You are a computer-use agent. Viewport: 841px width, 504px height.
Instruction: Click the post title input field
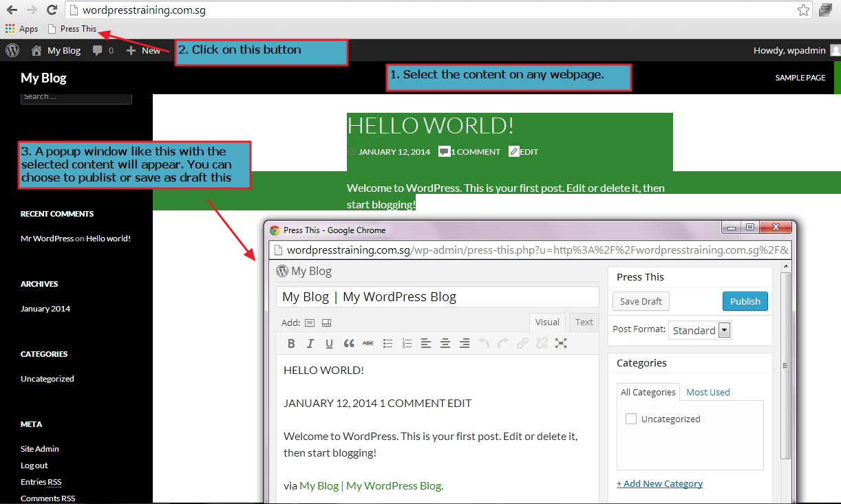438,296
